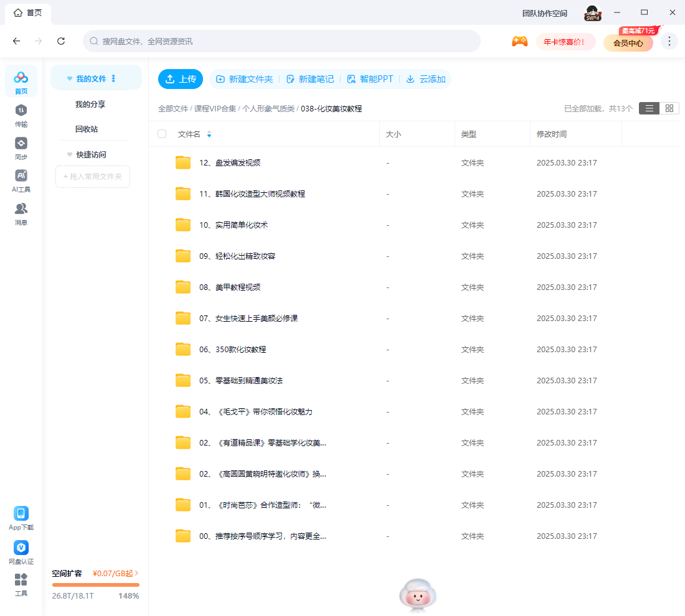Open the 传输 transfer icon in sidebar
685x616 pixels.
[21, 111]
